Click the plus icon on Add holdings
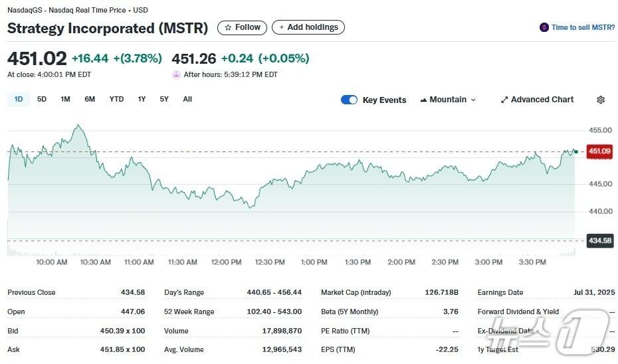Viewport: 618px width, 364px height. point(282,28)
